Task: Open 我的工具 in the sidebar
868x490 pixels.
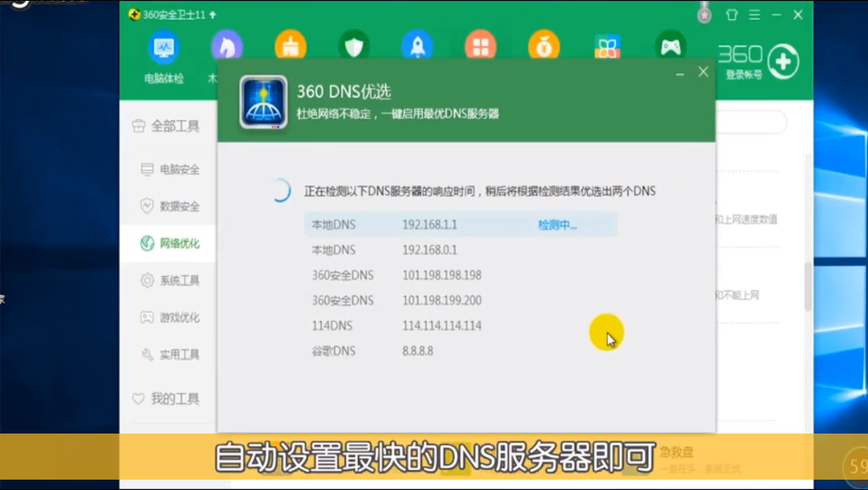Action: pos(165,399)
